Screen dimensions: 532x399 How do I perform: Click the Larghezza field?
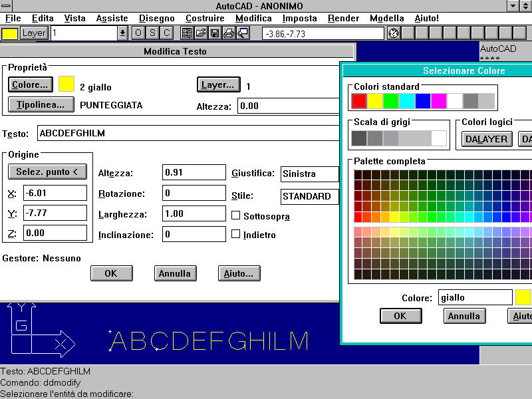coord(194,213)
